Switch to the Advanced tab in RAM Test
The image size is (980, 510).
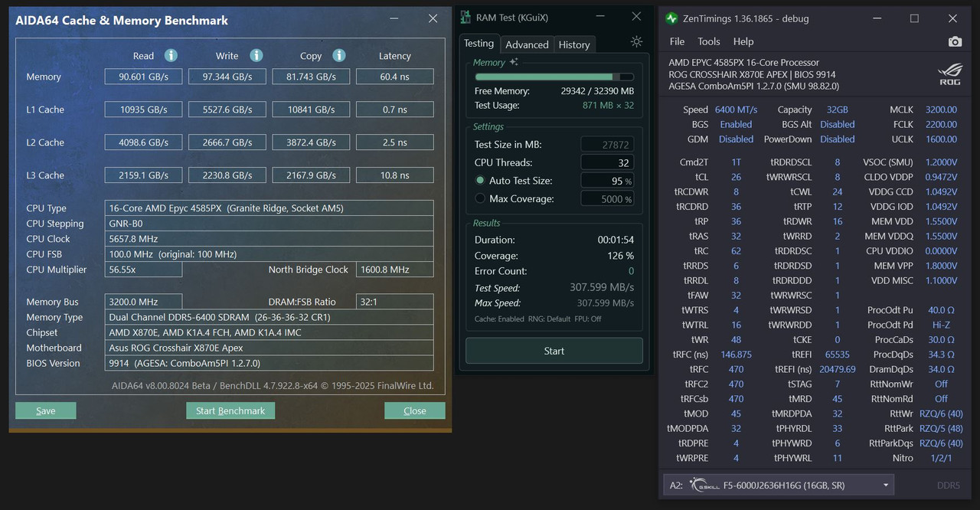pos(527,44)
